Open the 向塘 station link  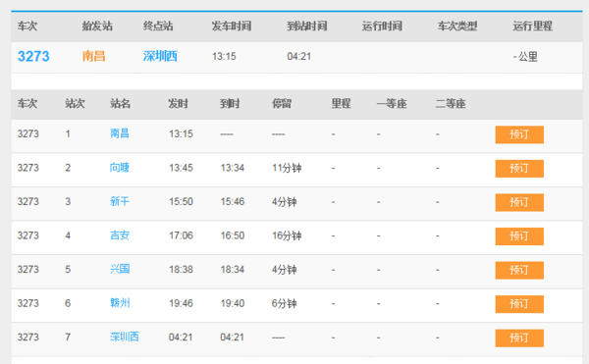click(x=120, y=168)
